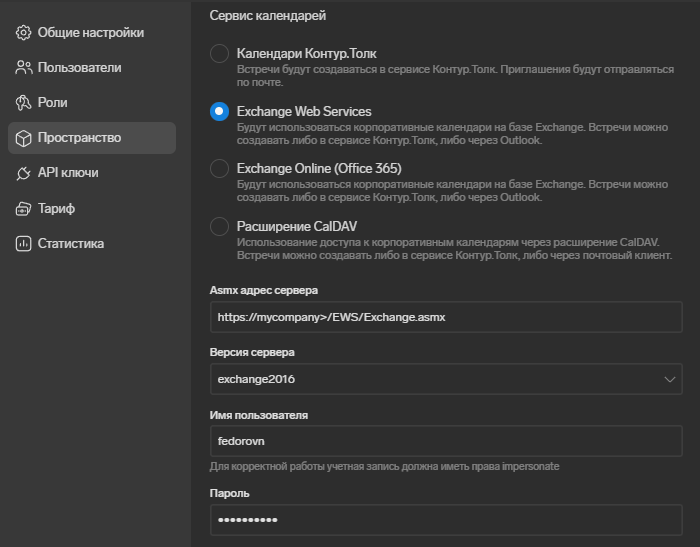Click the Роли sidebar icon
The height and width of the screenshot is (547, 700).
(24, 103)
